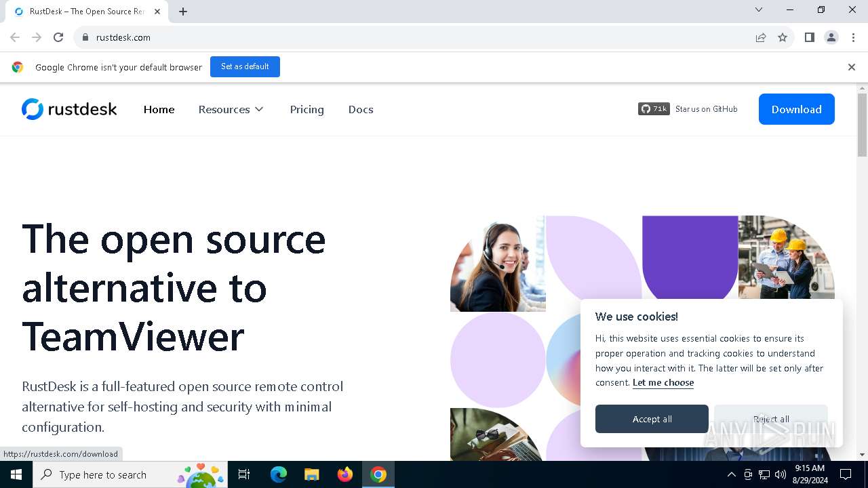Click Star us on GitHub link
The image size is (868, 488).
point(706,108)
